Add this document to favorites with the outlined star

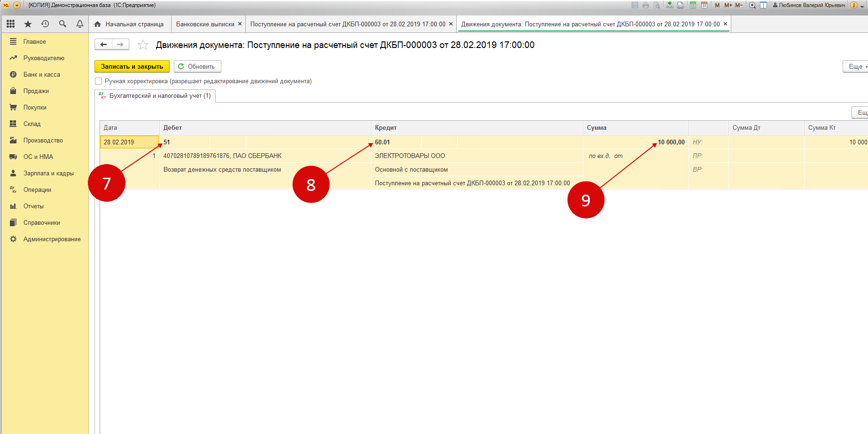click(x=143, y=45)
